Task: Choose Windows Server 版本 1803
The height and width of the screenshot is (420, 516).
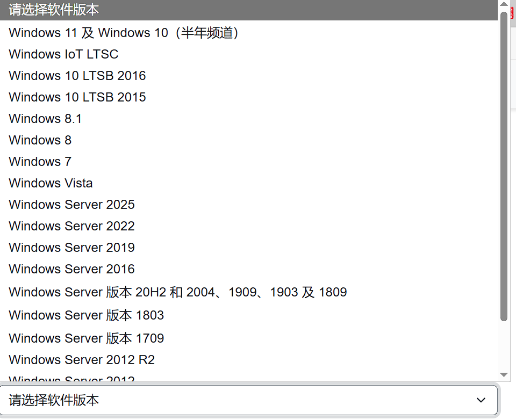Action: tap(249, 315)
